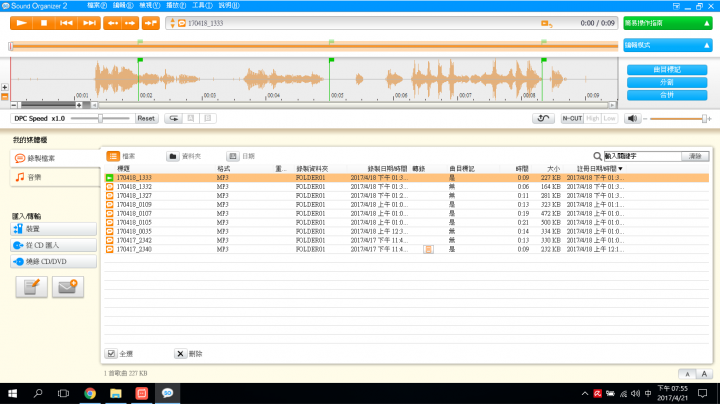Click the first green track mark flag in waveform
Screen dimensions: 720x405
tap(141, 60)
